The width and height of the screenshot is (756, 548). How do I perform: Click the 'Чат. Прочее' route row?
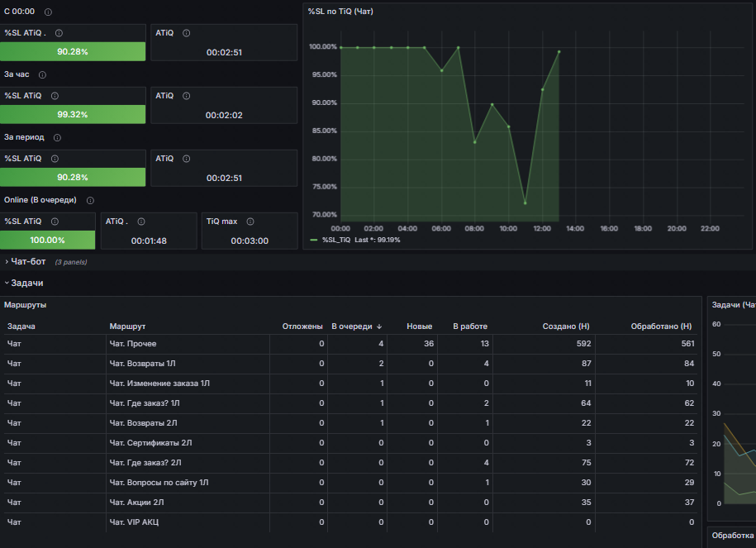click(x=350, y=344)
